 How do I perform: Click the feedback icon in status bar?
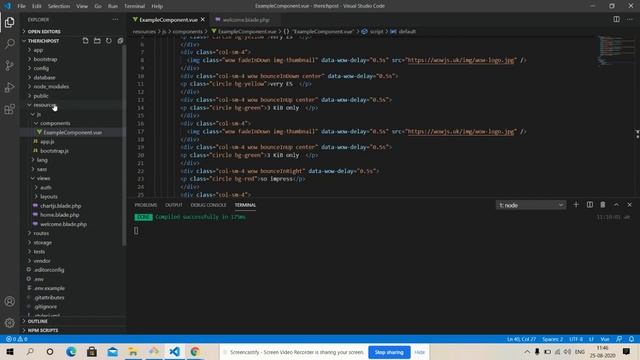(x=619, y=339)
